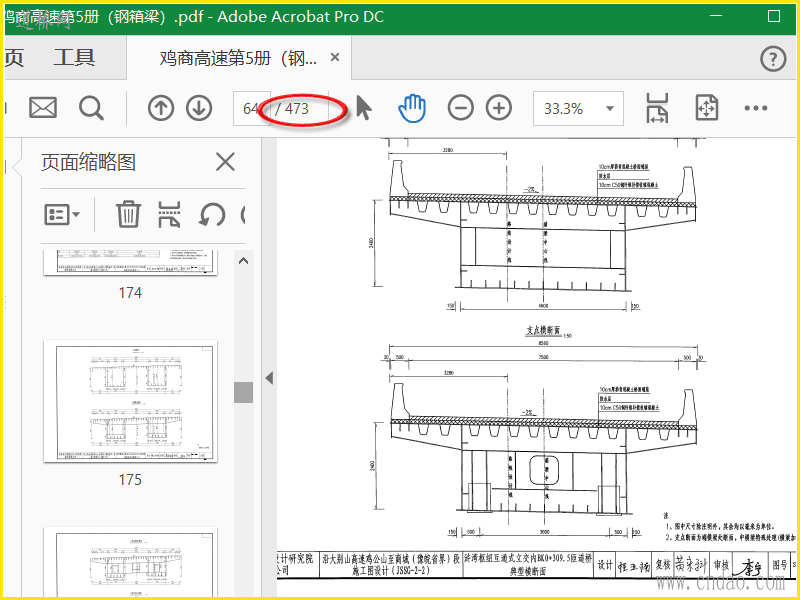Open the thumbnail options list menu

(x=62, y=215)
